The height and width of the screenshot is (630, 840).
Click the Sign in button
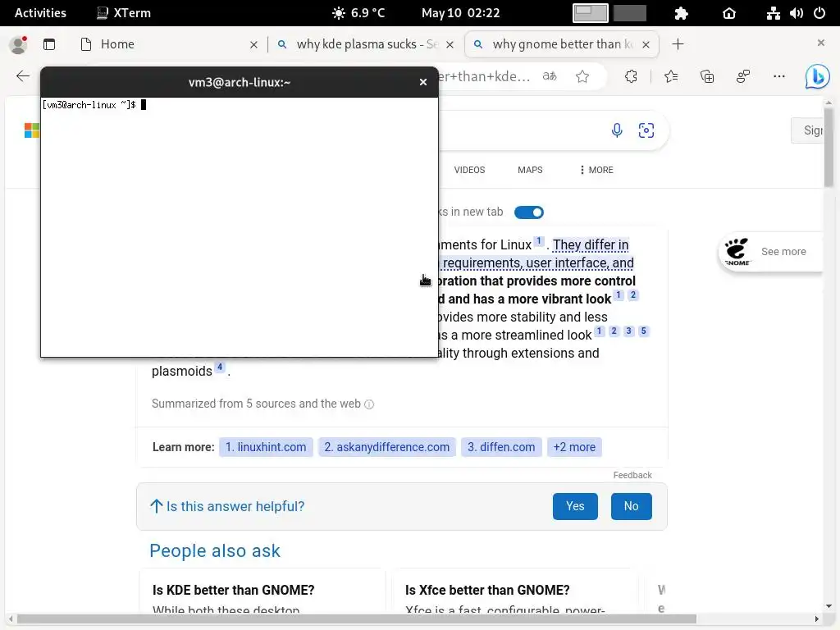(808, 130)
